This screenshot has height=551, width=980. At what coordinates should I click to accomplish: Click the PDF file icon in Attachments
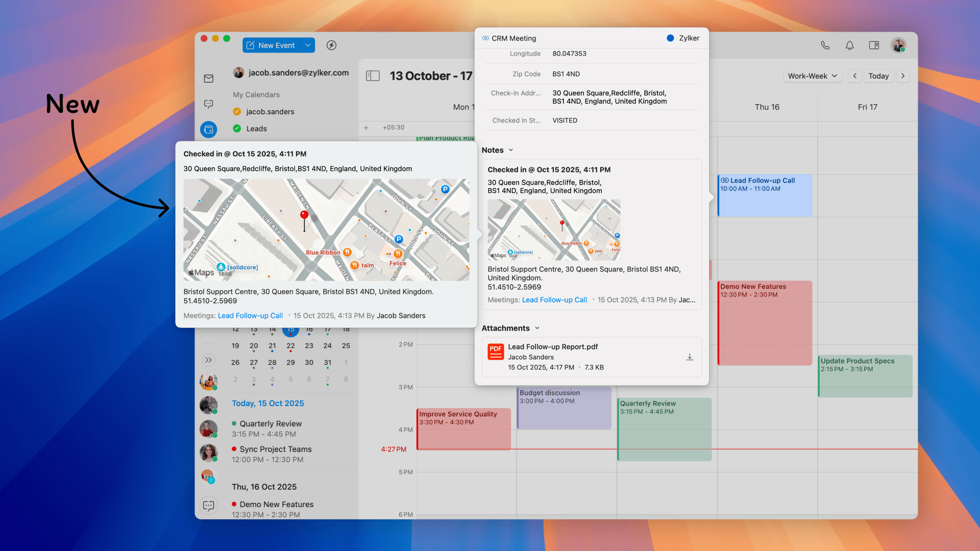tap(496, 352)
